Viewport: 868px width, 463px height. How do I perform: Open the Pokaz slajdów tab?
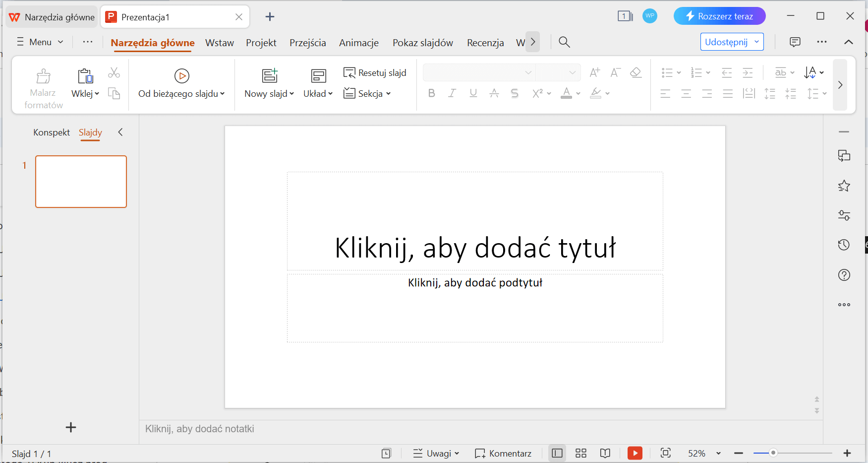423,43
